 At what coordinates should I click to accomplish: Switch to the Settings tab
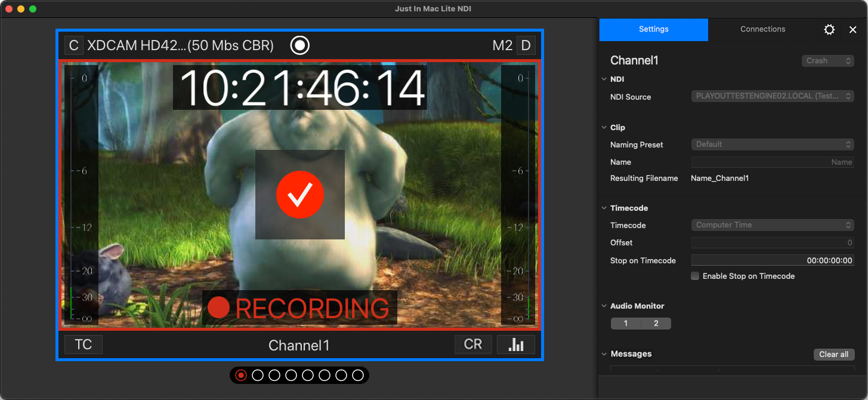[654, 29]
